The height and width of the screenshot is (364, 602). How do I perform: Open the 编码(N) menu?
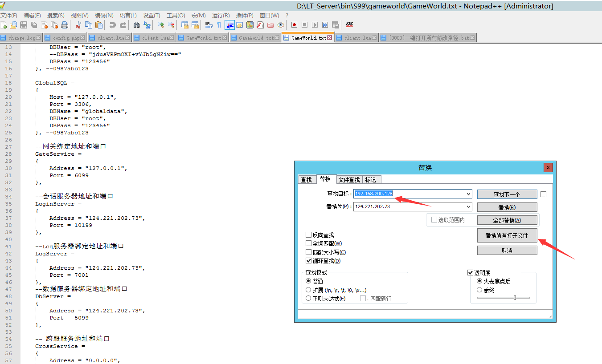104,15
